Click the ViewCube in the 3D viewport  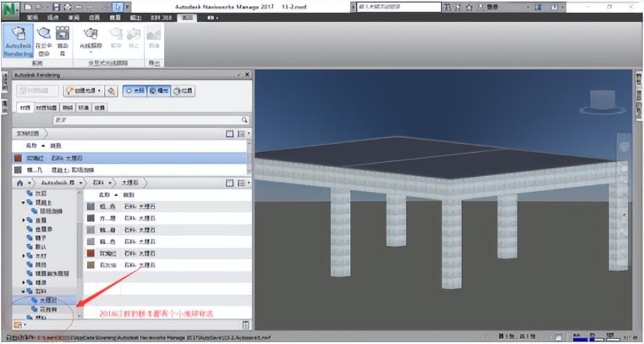pyautogui.click(x=603, y=102)
